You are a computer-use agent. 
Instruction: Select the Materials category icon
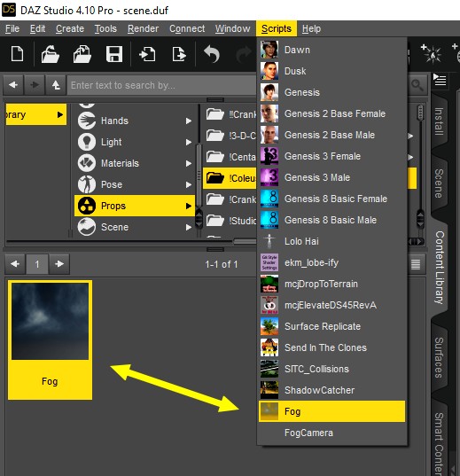87,163
